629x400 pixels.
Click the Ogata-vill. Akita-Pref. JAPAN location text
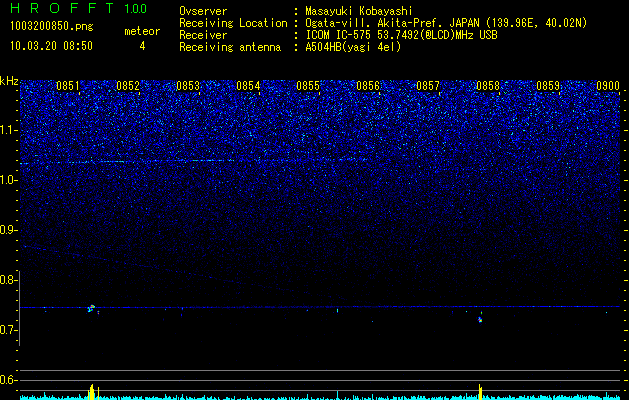(446, 23)
